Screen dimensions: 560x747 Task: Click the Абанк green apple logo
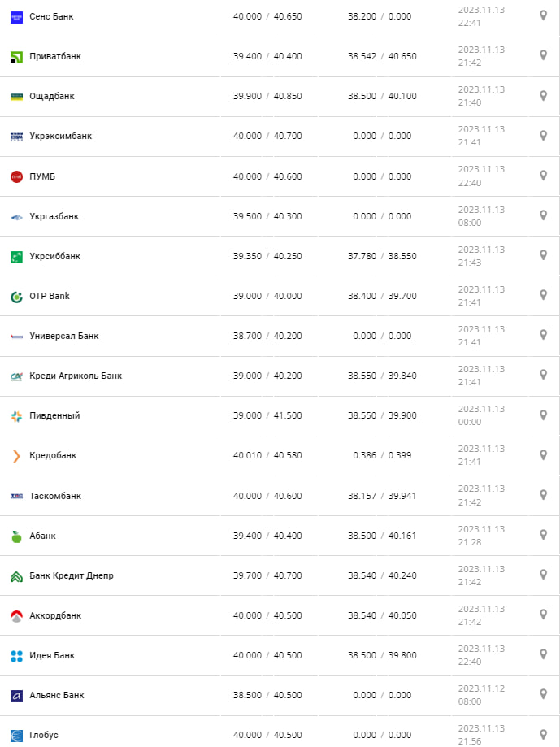(x=16, y=536)
